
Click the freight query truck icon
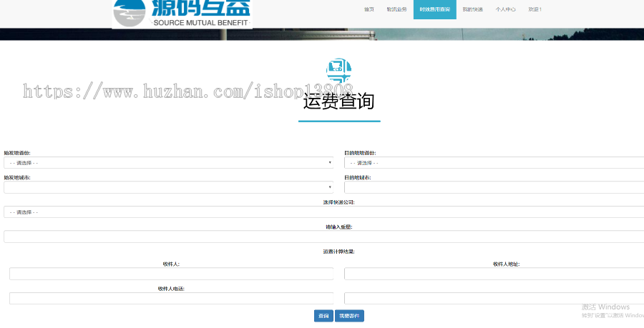(x=339, y=71)
